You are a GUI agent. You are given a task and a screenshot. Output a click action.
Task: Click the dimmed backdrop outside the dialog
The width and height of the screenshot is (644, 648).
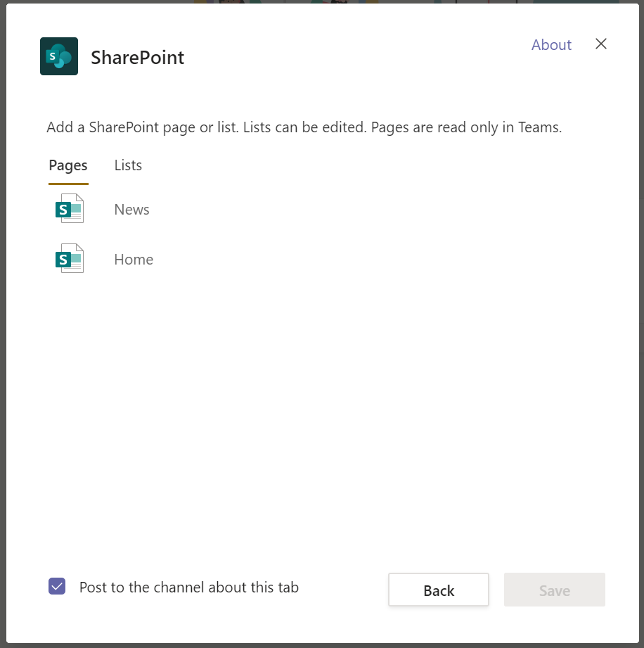[3, 324]
